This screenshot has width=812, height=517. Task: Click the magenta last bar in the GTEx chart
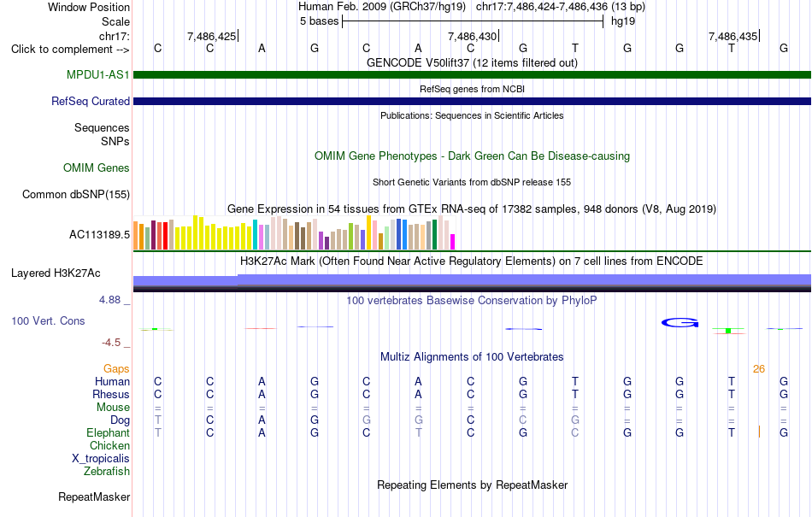point(453,242)
